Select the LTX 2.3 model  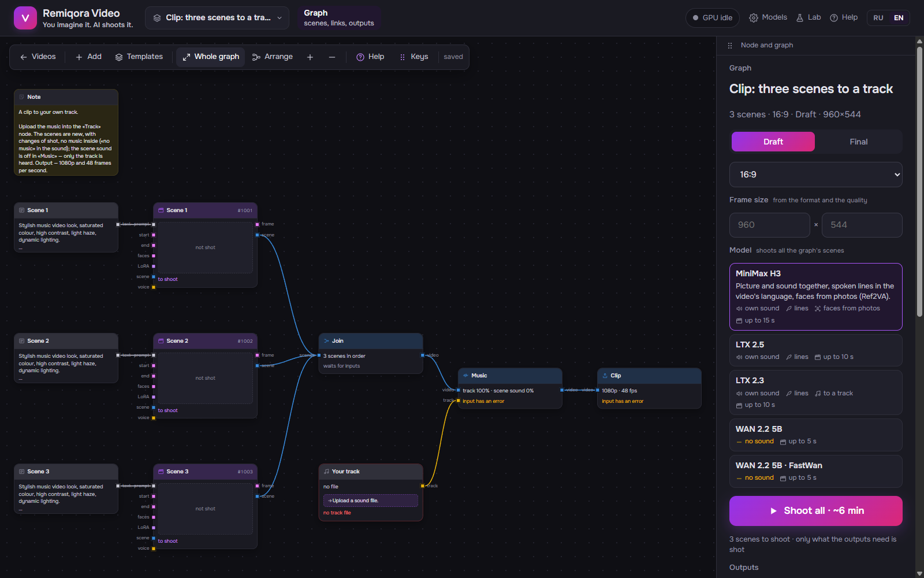pyautogui.click(x=816, y=392)
